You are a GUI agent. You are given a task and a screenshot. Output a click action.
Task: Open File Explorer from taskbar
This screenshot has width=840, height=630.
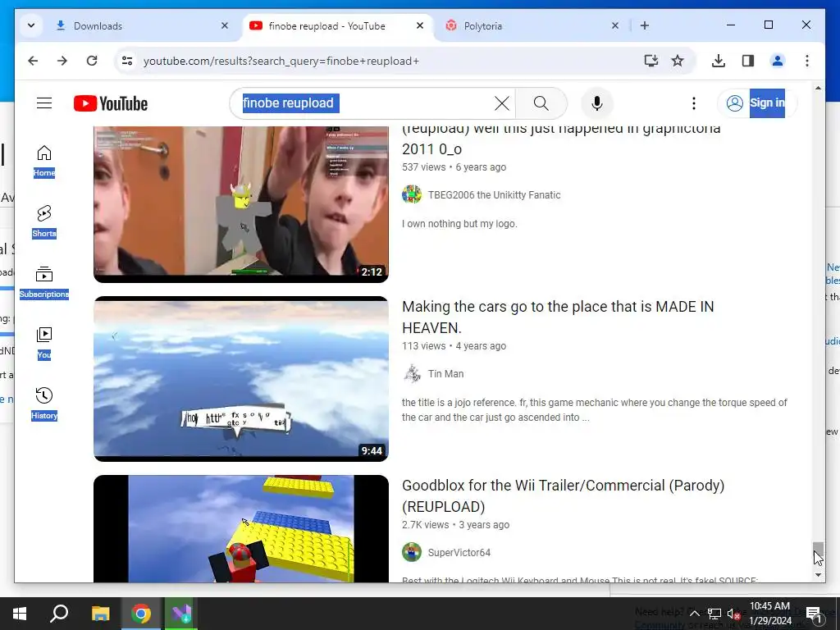coord(100,614)
